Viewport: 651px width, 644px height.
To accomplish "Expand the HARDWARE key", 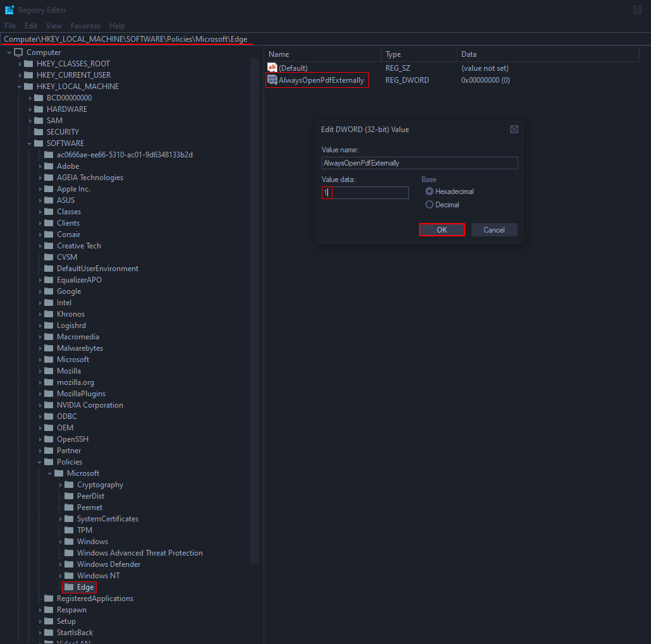I will pos(30,109).
